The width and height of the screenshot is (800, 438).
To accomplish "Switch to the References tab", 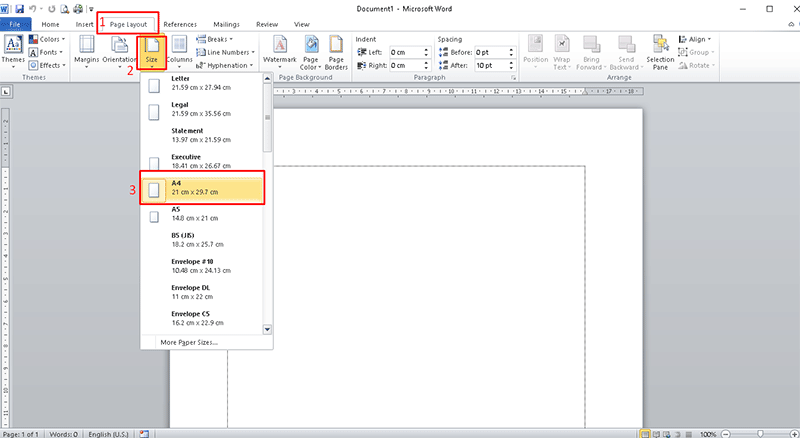I will coord(180,24).
